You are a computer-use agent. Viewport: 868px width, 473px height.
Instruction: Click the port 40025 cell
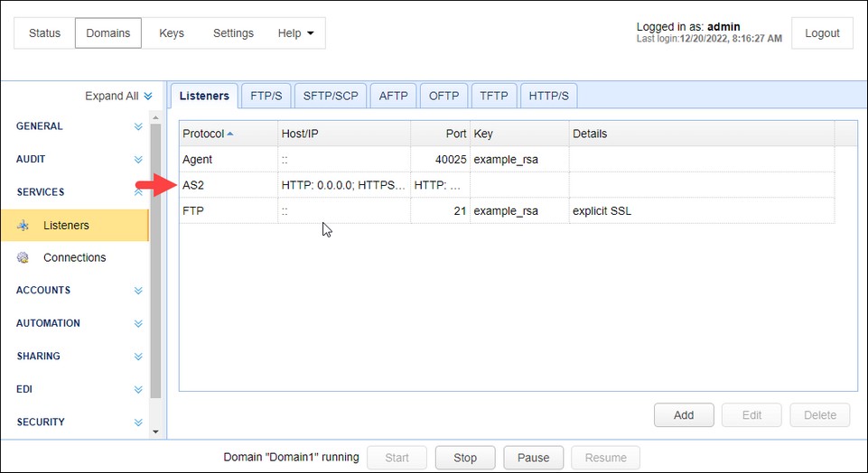point(441,160)
